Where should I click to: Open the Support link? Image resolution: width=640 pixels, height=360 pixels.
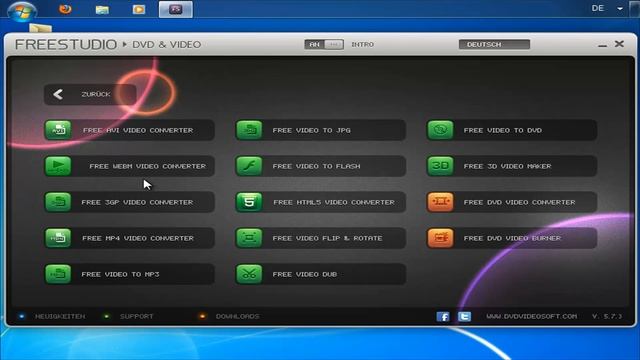[136, 316]
